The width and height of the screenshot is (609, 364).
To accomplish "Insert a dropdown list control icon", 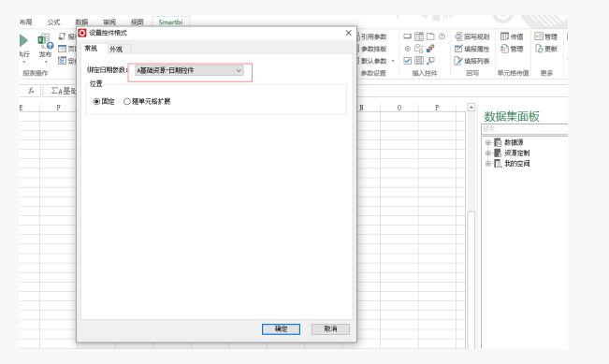I will [419, 36].
